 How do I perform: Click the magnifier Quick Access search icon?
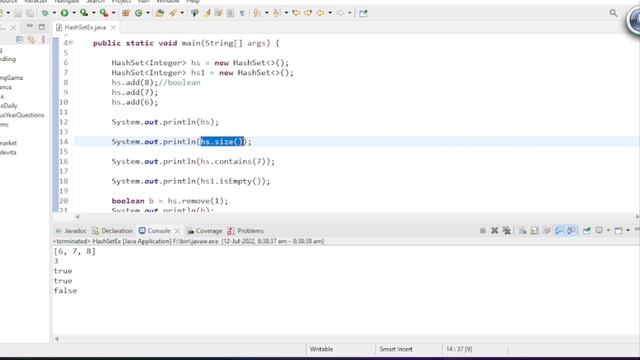(613, 13)
